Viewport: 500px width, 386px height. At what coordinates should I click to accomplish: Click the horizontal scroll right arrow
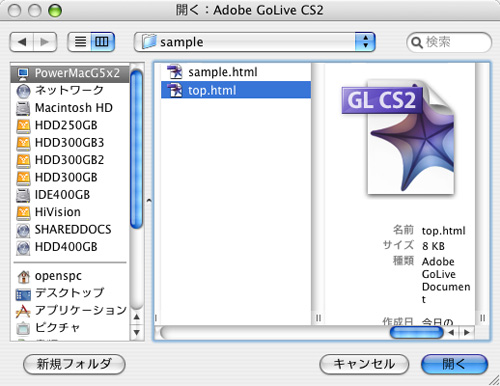[x=467, y=332]
